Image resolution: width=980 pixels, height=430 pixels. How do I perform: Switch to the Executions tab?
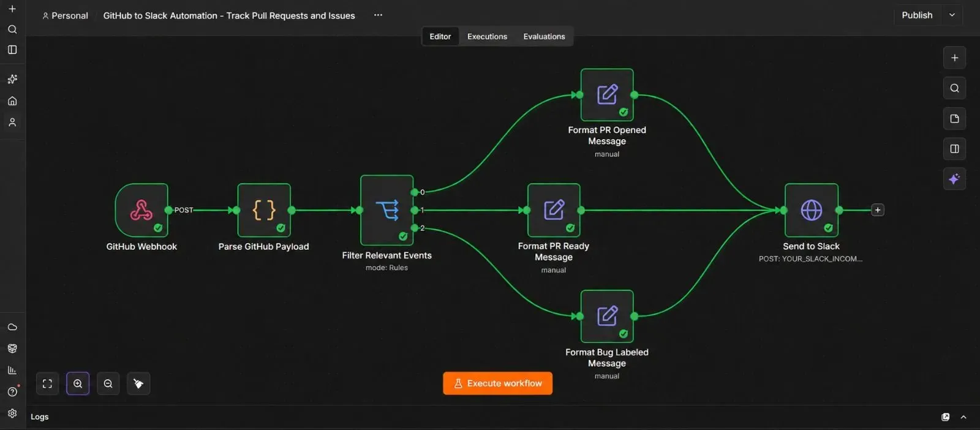click(487, 37)
